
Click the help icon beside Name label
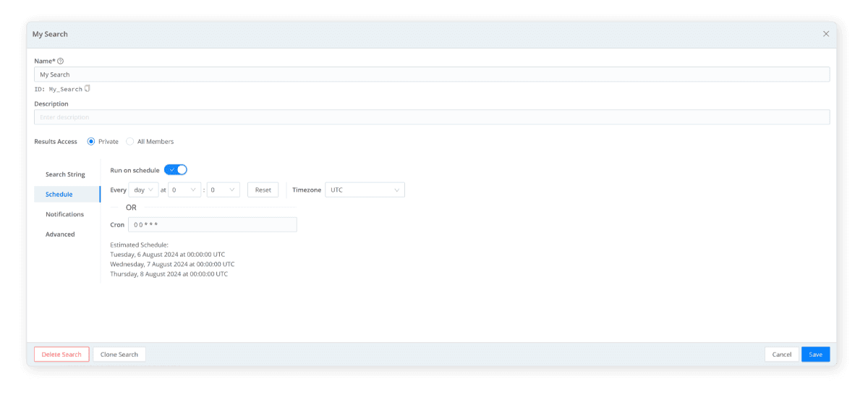[x=61, y=61]
